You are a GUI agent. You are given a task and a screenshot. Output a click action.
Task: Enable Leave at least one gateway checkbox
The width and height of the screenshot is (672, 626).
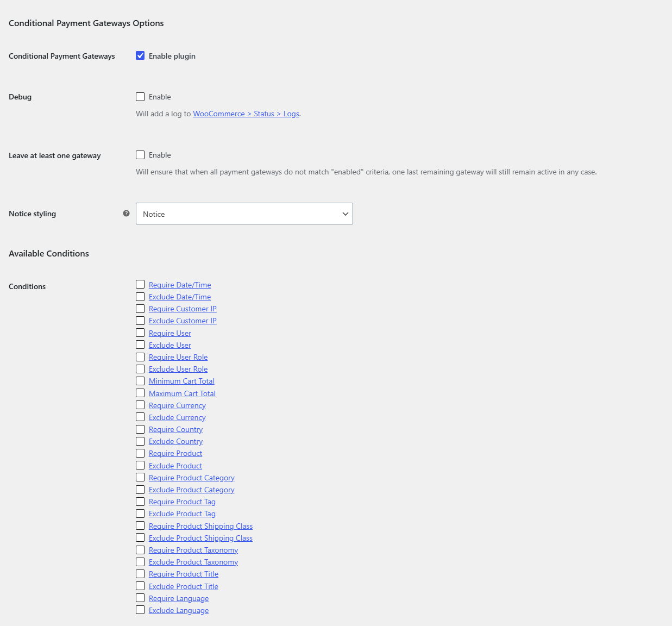click(x=140, y=155)
